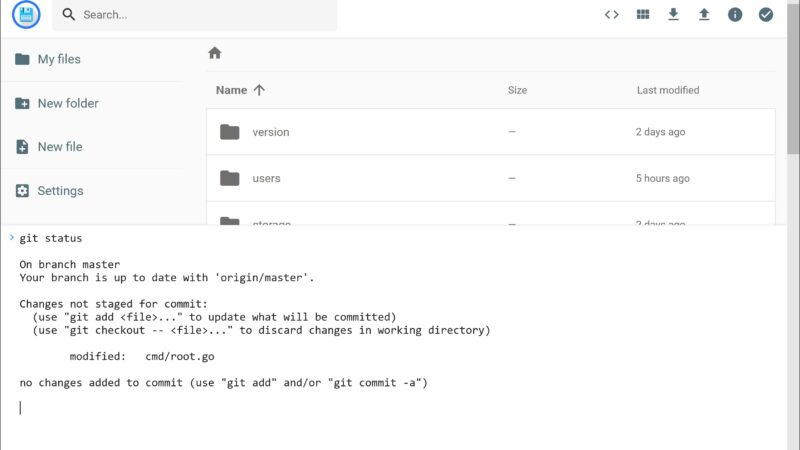Screen dimensions: 800x450
Task: Go to home folder breadcrumb icon
Action: pyautogui.click(x=215, y=53)
